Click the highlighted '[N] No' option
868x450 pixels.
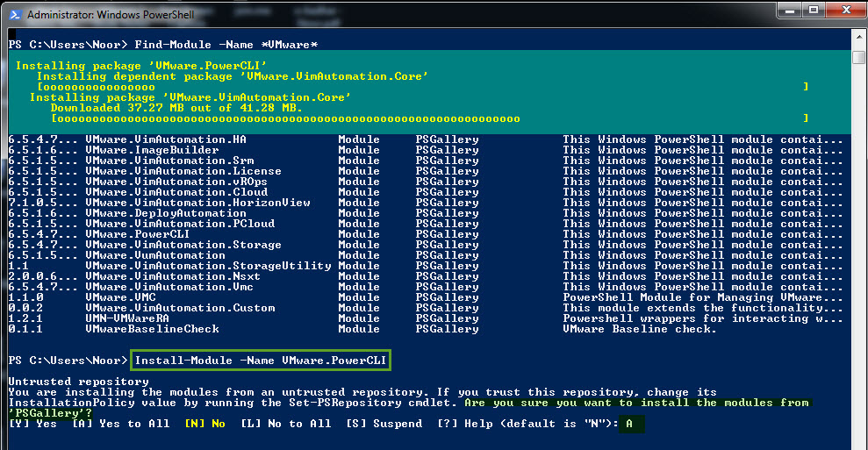[204, 424]
